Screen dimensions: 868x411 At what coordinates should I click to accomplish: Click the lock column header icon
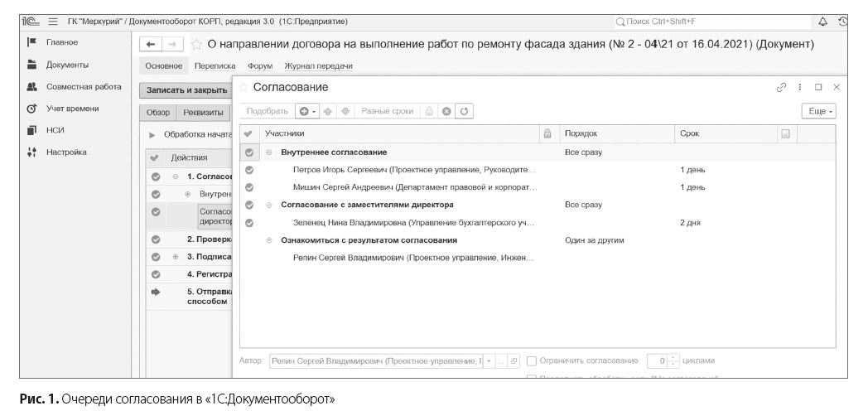[547, 133]
